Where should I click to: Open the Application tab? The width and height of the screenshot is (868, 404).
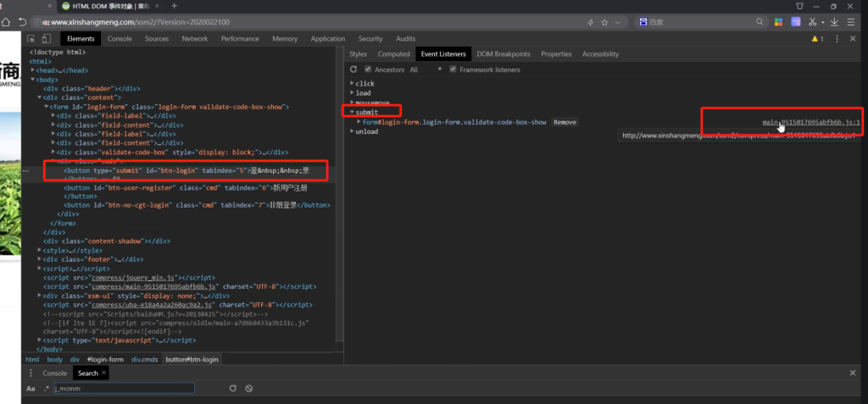(328, 39)
